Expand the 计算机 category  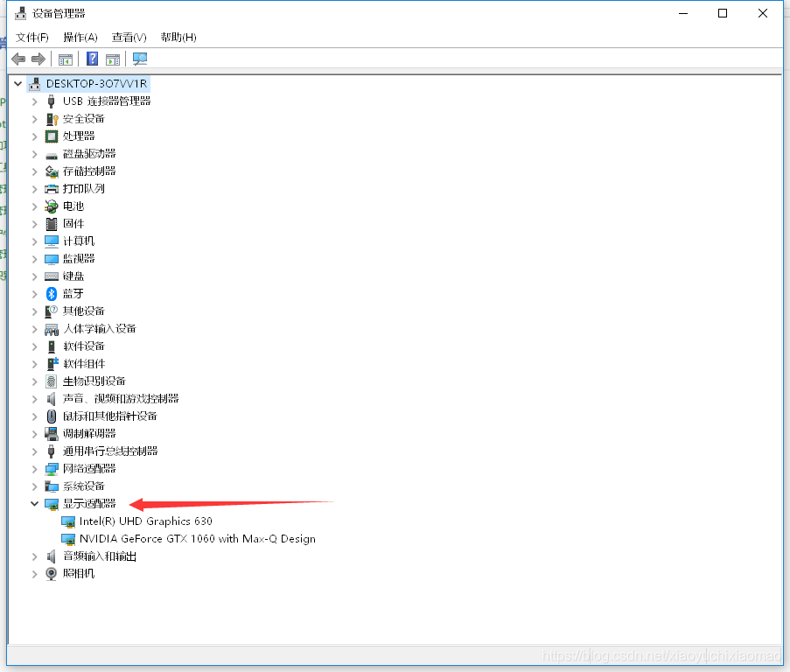coord(34,241)
